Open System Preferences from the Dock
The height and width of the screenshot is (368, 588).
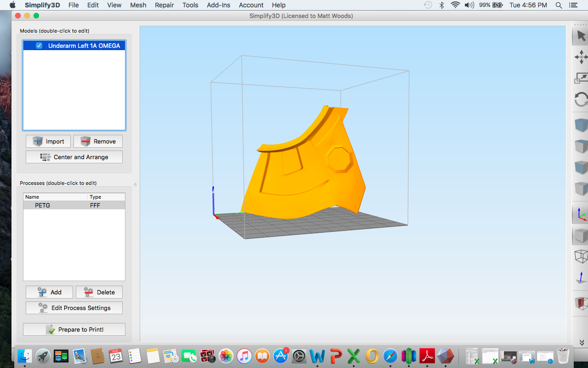(299, 356)
